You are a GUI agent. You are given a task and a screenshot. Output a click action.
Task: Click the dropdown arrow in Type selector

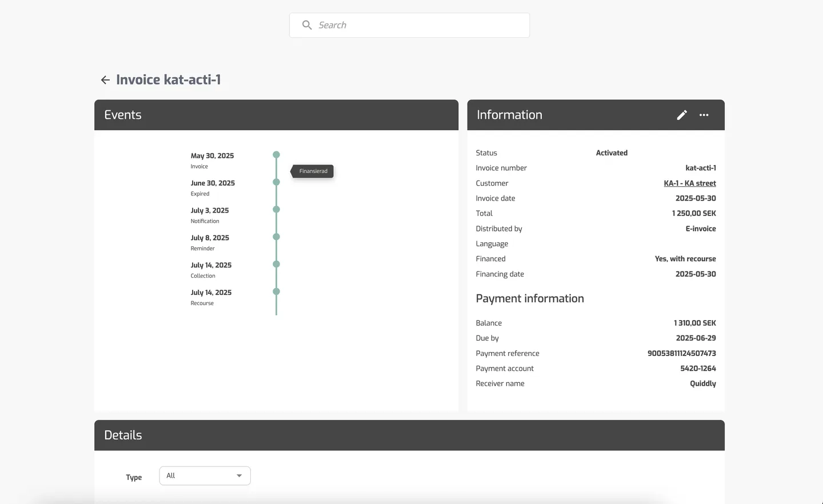(x=239, y=475)
